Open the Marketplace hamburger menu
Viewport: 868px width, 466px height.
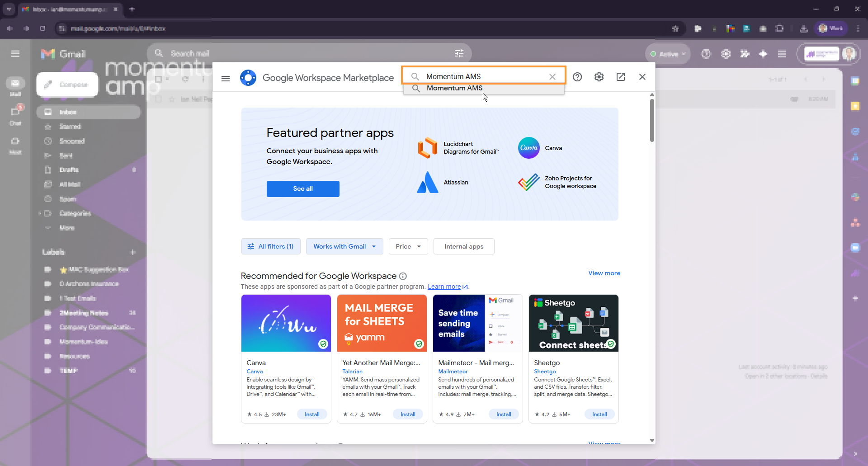point(226,78)
